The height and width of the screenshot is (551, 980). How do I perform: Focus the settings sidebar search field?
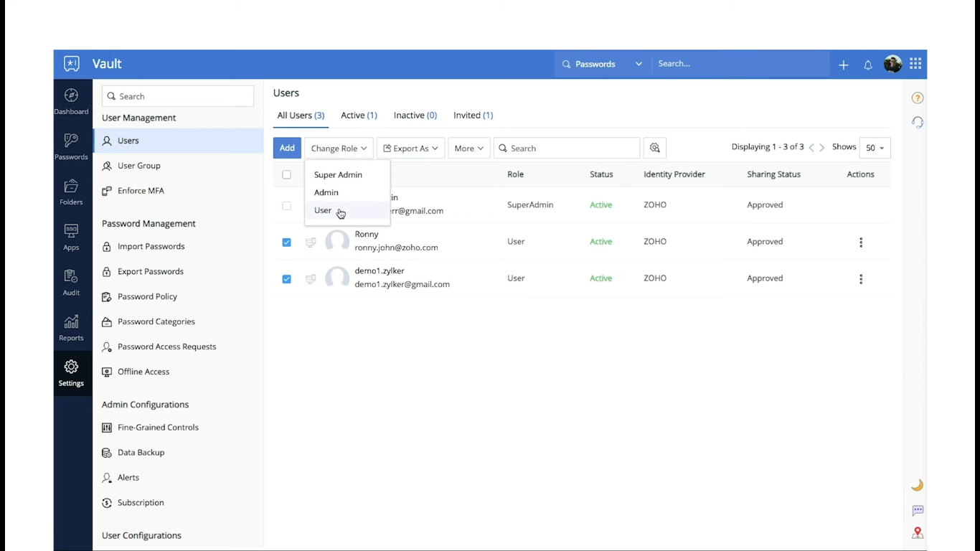[x=178, y=96]
